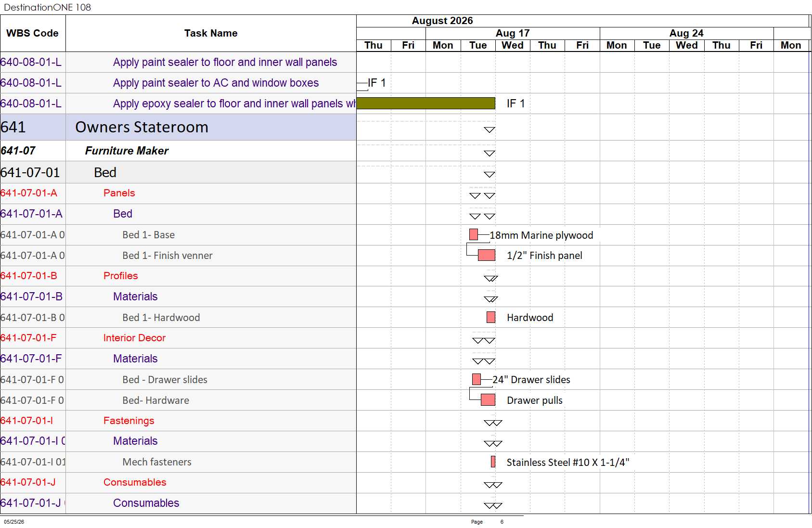Image resolution: width=812 pixels, height=528 pixels.
Task: Select the Interior Decor task name
Action: tap(134, 338)
